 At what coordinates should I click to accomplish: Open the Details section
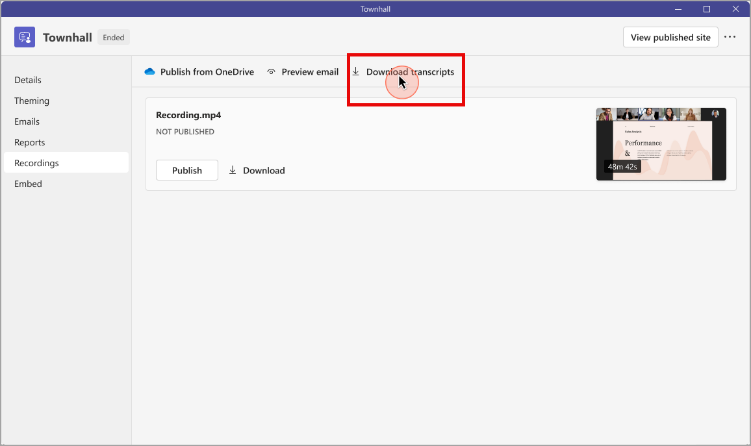(x=28, y=80)
